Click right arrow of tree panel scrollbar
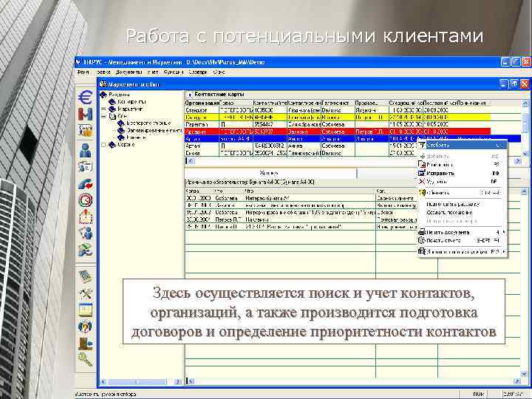Viewport: 532px width, 399px height. tap(178, 382)
